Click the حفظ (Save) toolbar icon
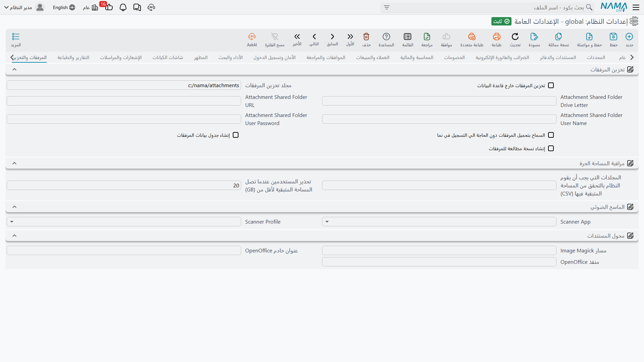The height and width of the screenshot is (362, 644). [x=613, y=37]
